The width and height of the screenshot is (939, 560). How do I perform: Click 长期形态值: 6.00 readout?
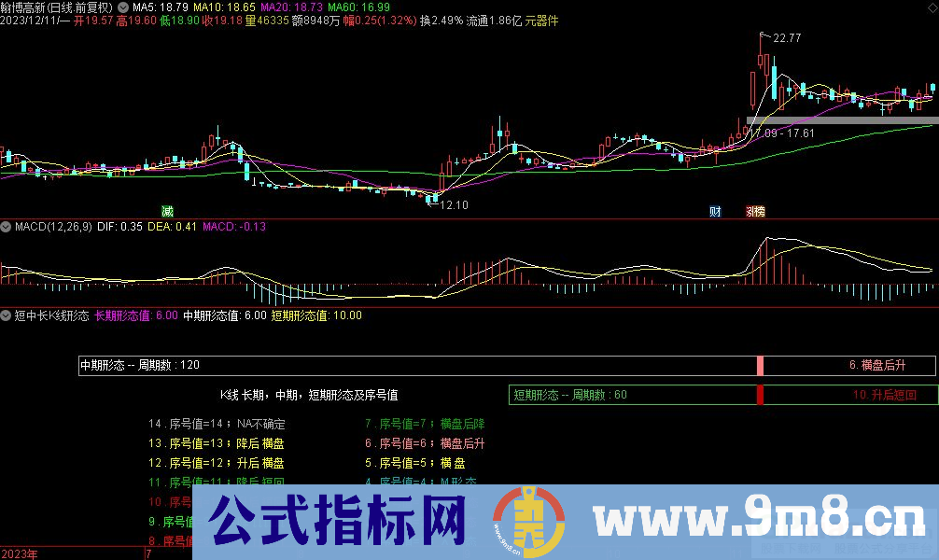tap(136, 315)
